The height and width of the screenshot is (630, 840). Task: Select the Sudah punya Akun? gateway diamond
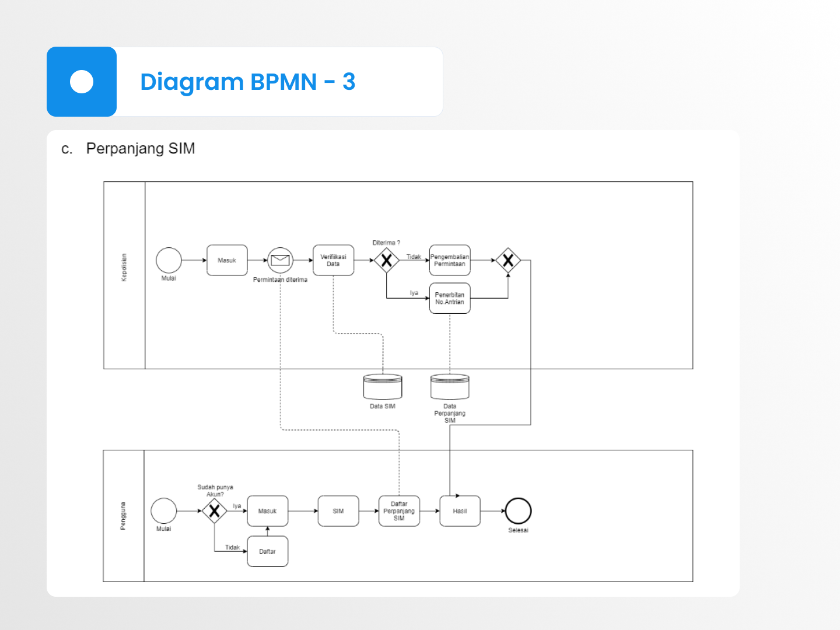pyautogui.click(x=214, y=511)
